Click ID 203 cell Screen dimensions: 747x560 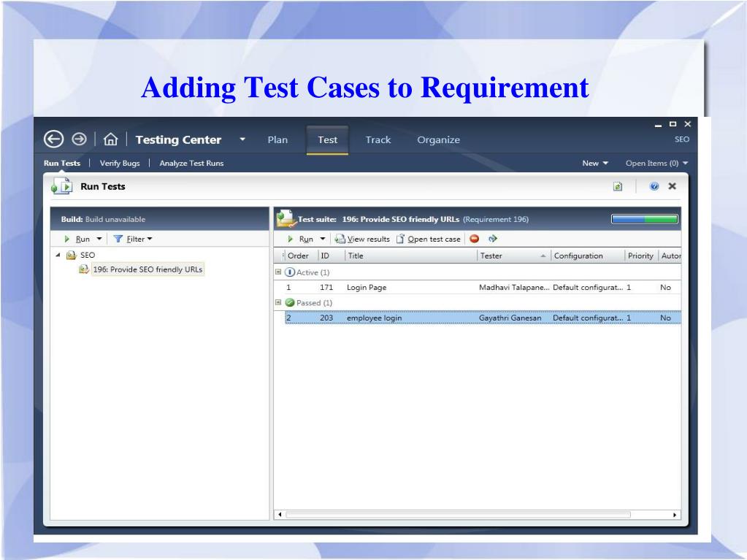[x=326, y=318]
